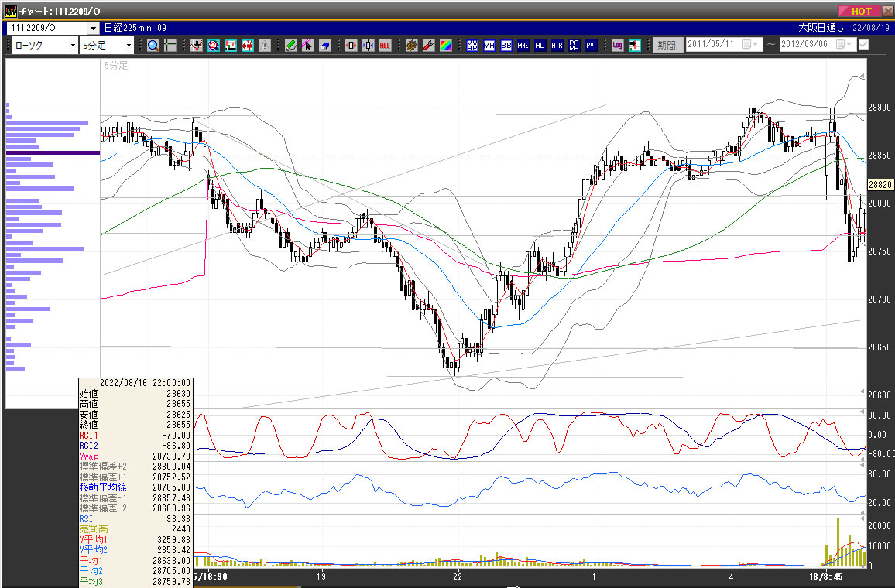Open the ローソク chart type dropdown
Image resolution: width=895 pixels, height=588 pixels.
point(73,46)
